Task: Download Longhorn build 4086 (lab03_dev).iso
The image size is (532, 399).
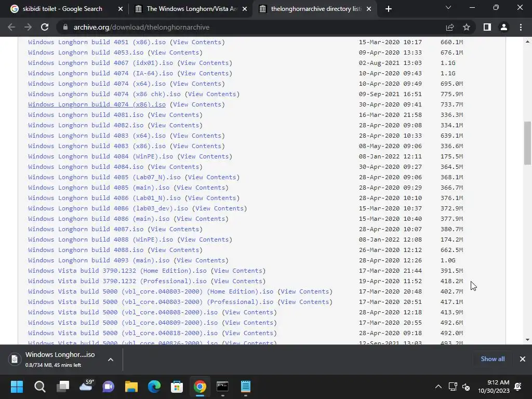Action: 108,208
